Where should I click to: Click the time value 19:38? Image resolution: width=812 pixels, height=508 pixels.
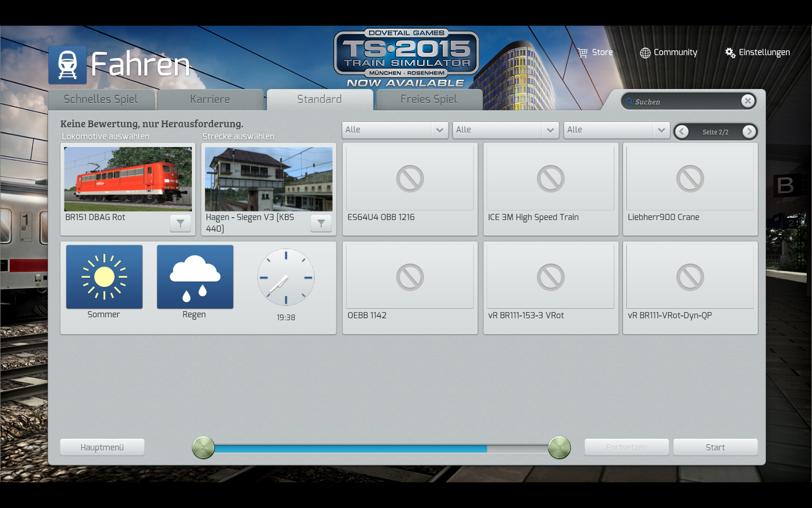286,317
